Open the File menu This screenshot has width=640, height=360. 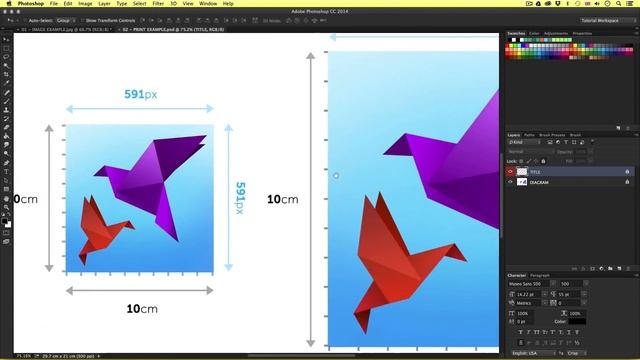53,4
